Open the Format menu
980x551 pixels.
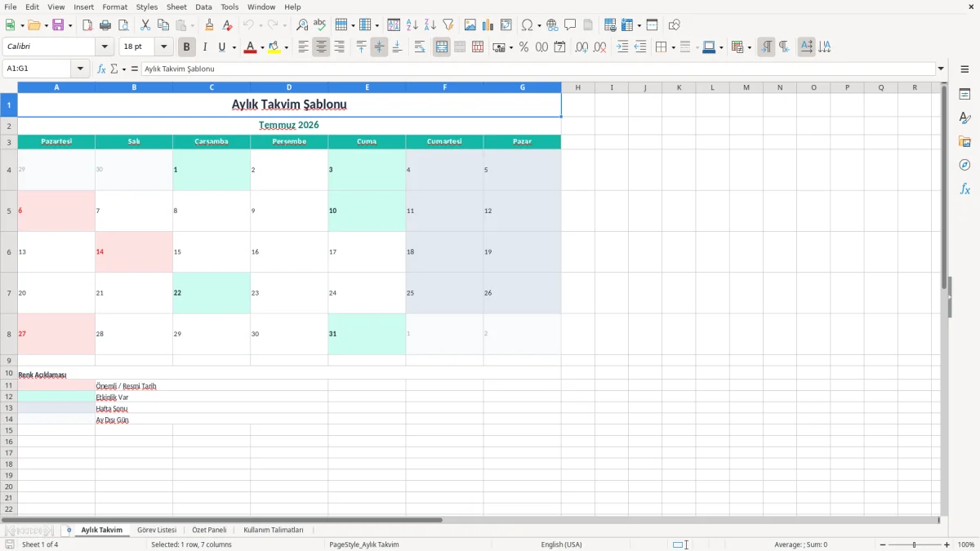click(x=115, y=7)
